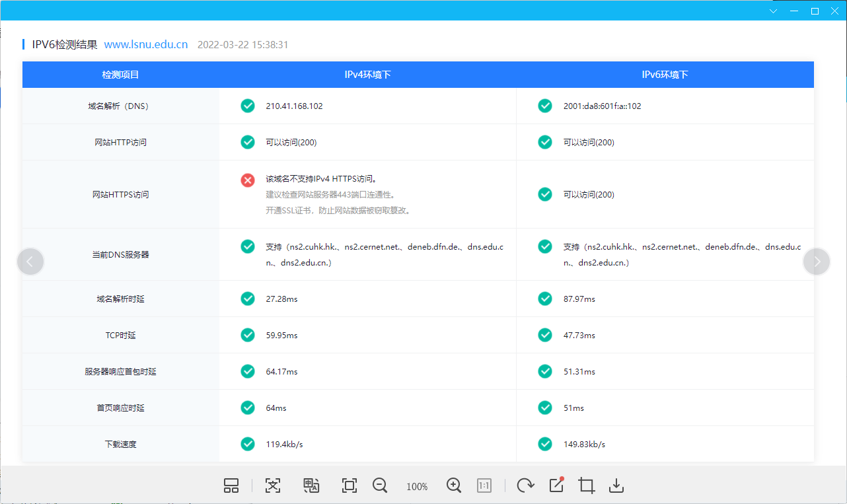Image resolution: width=847 pixels, height=504 pixels.
Task: Click the translate image icon
Action: pyautogui.click(x=311, y=486)
